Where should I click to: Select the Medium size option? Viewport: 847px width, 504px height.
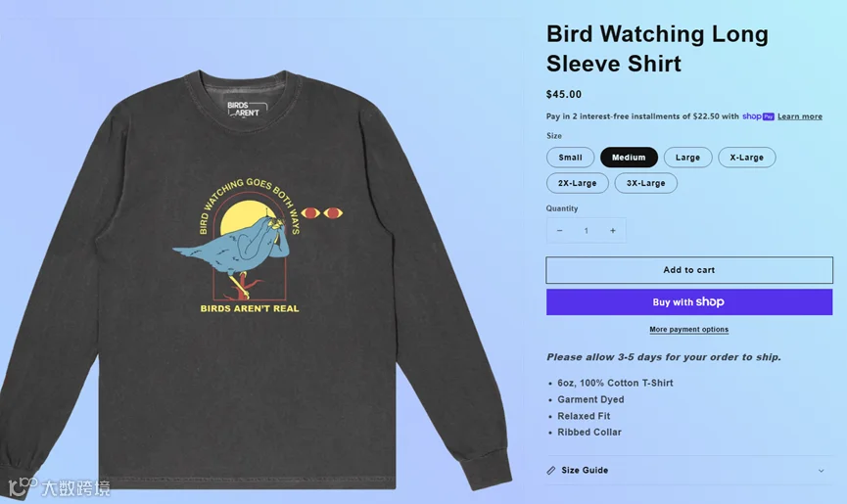(629, 158)
